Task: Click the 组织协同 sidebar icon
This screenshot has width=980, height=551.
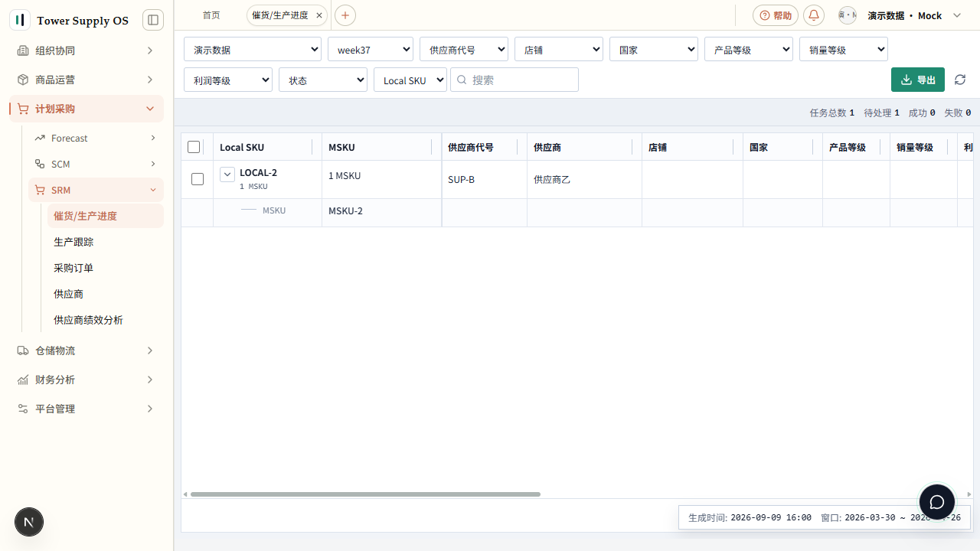Action: [x=23, y=51]
